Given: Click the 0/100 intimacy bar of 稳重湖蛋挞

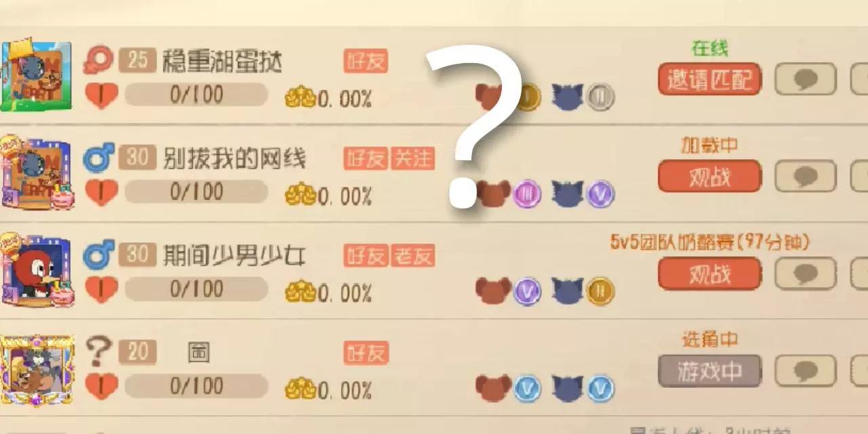Looking at the screenshot, I should [x=196, y=95].
